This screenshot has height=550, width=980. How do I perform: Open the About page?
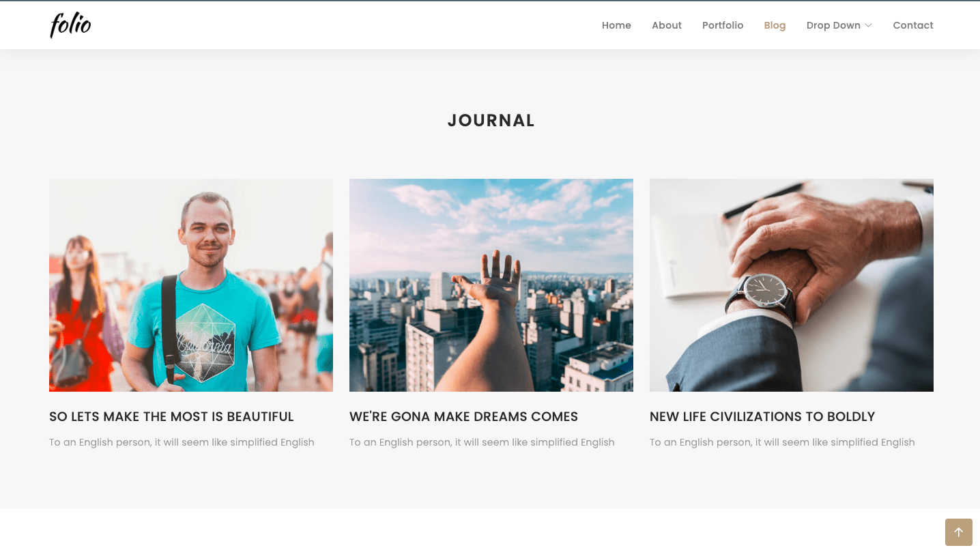point(666,25)
